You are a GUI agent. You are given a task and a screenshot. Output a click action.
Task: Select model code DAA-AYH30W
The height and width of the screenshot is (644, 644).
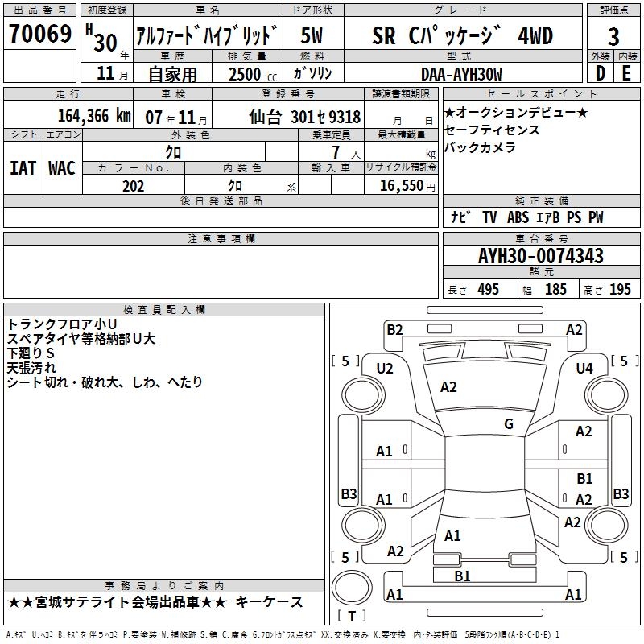point(461,74)
